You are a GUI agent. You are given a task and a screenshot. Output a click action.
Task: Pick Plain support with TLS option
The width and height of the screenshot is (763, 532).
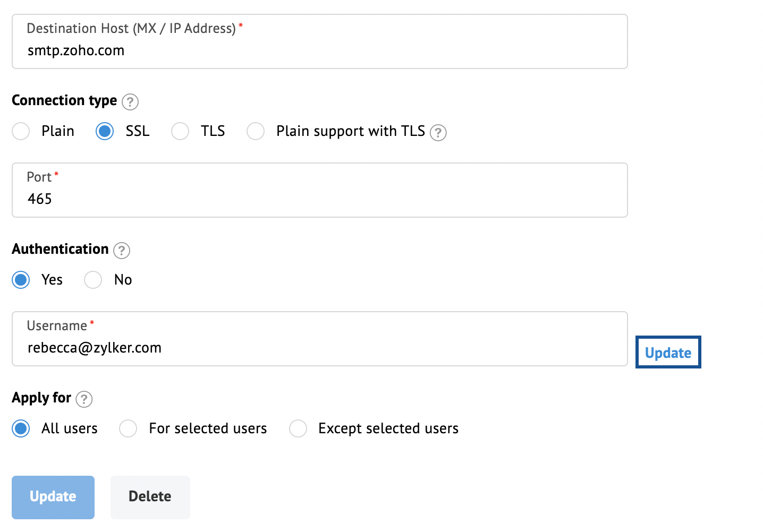tap(256, 131)
